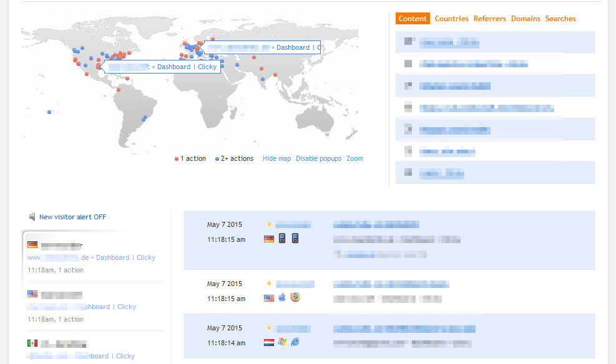Click the Zoom link below the map
Viewport: 616px width, 364px height.
point(354,159)
